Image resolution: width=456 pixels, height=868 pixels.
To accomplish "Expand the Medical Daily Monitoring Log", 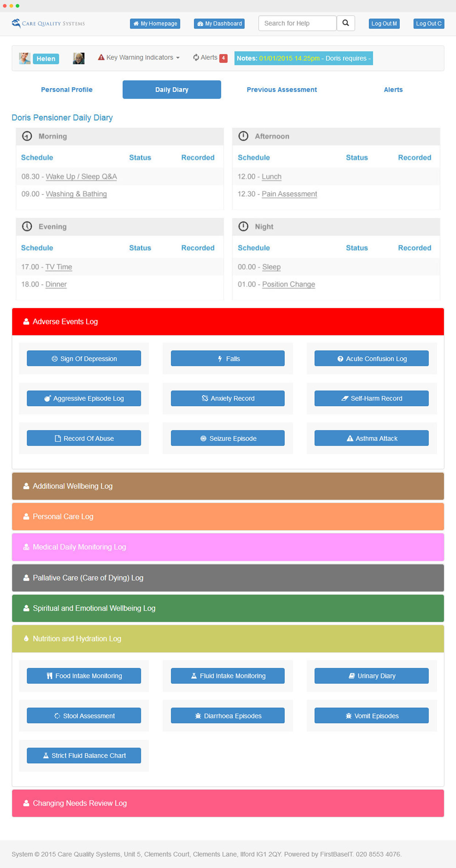I will pos(79,547).
